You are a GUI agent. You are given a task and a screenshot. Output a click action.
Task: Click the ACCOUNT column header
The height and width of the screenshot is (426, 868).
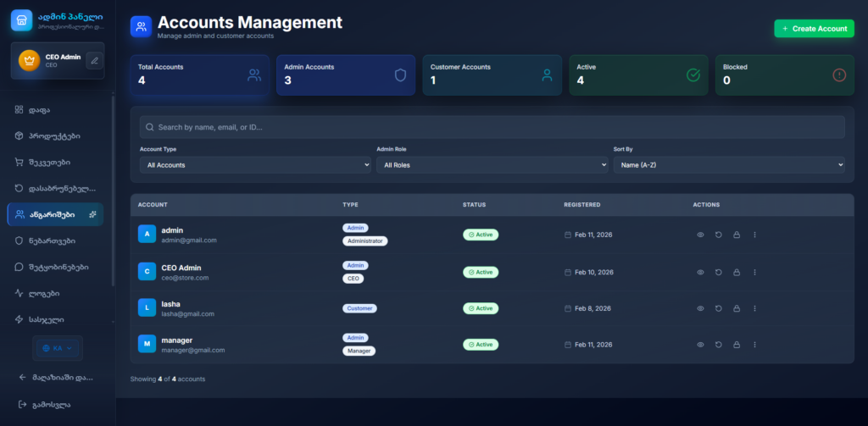click(x=153, y=205)
